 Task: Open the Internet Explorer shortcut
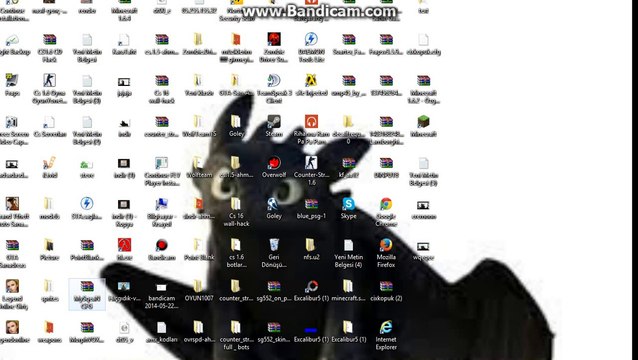pos(386,335)
